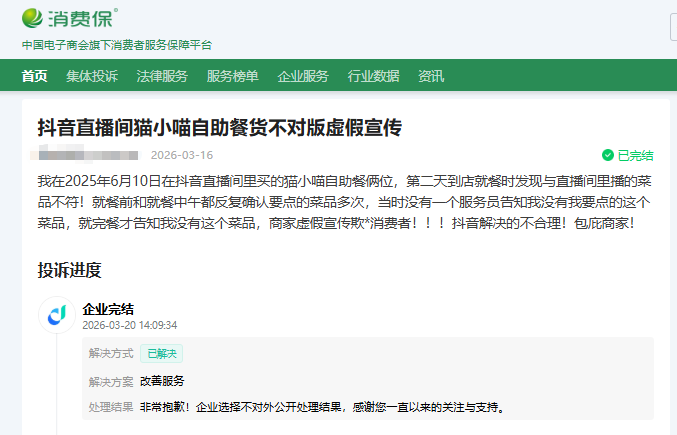Click the 已解决 resolution tag
The width and height of the screenshot is (677, 435).
(161, 353)
